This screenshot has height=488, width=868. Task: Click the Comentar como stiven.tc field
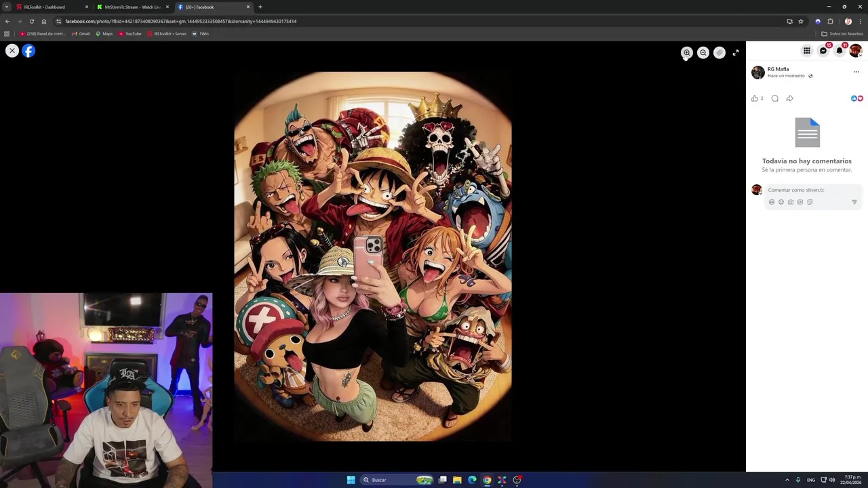813,190
